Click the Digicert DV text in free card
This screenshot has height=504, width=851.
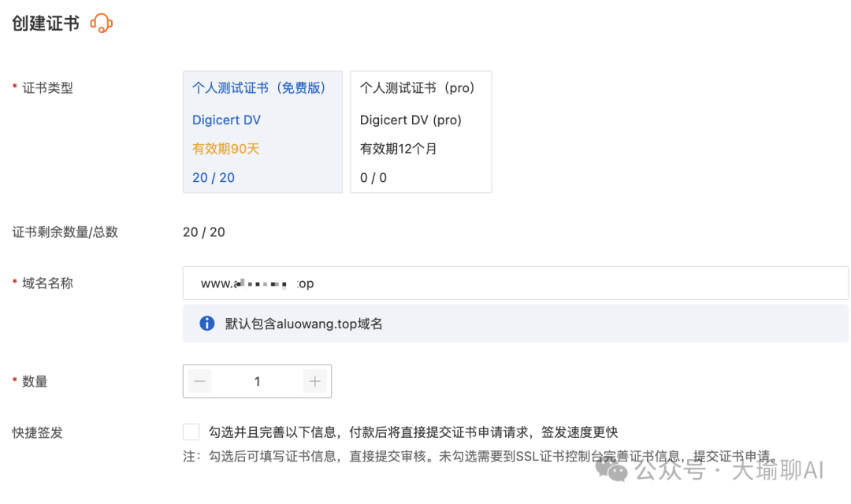pos(226,120)
